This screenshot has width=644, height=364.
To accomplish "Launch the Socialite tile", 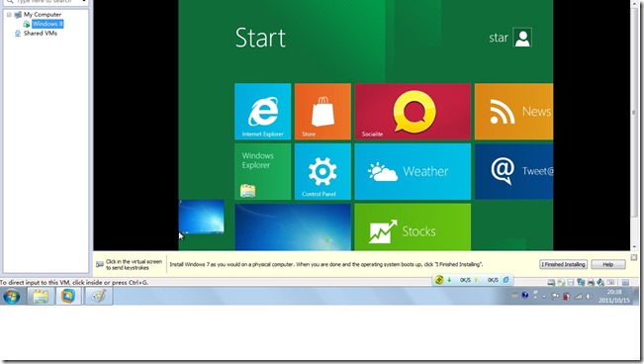I will coord(413,112).
